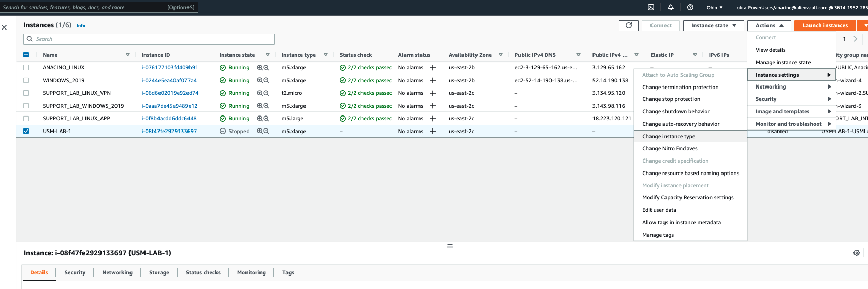
Task: Click the minus magnifier in the ANACINO_LINUX row
Action: pyautogui.click(x=266, y=68)
